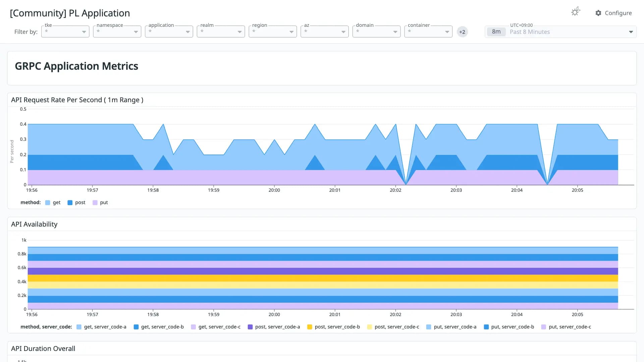Show the +2 additional filters
Screen dimensions: 644x362
(x=462, y=32)
